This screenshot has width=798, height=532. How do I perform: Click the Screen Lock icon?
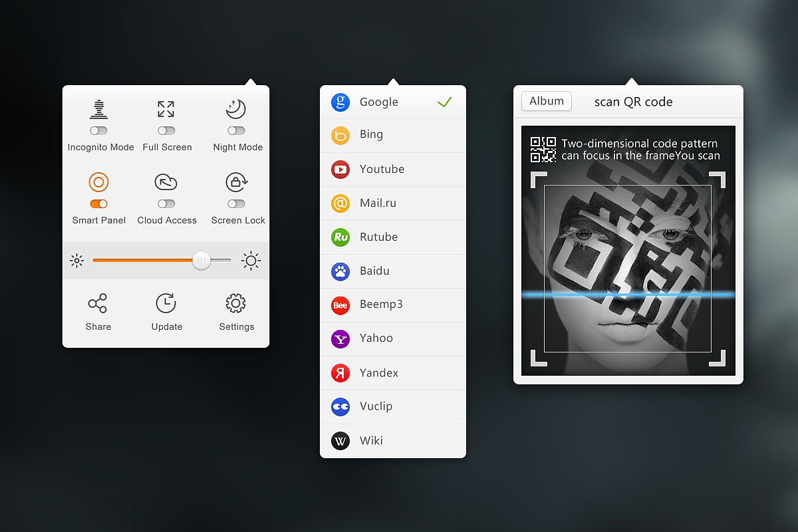pos(236,182)
